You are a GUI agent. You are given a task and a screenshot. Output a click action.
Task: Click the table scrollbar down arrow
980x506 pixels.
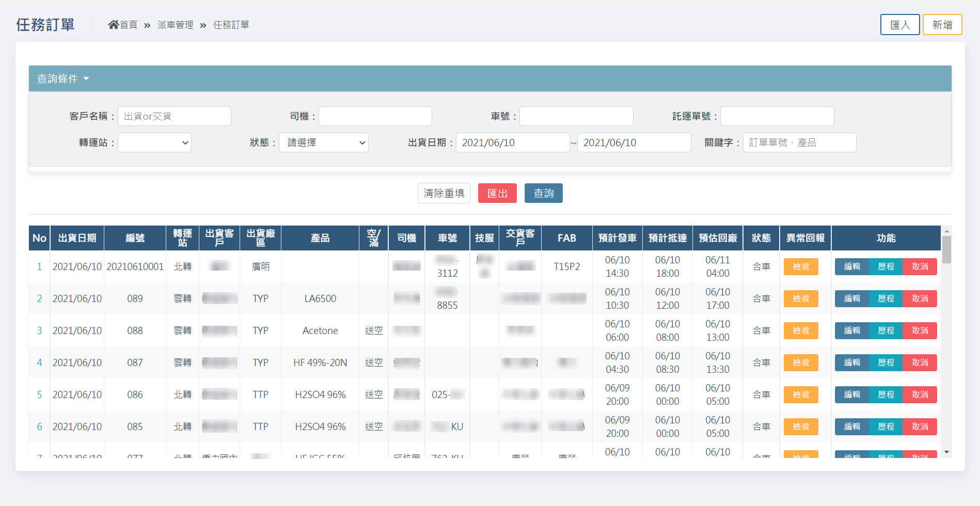(946, 452)
